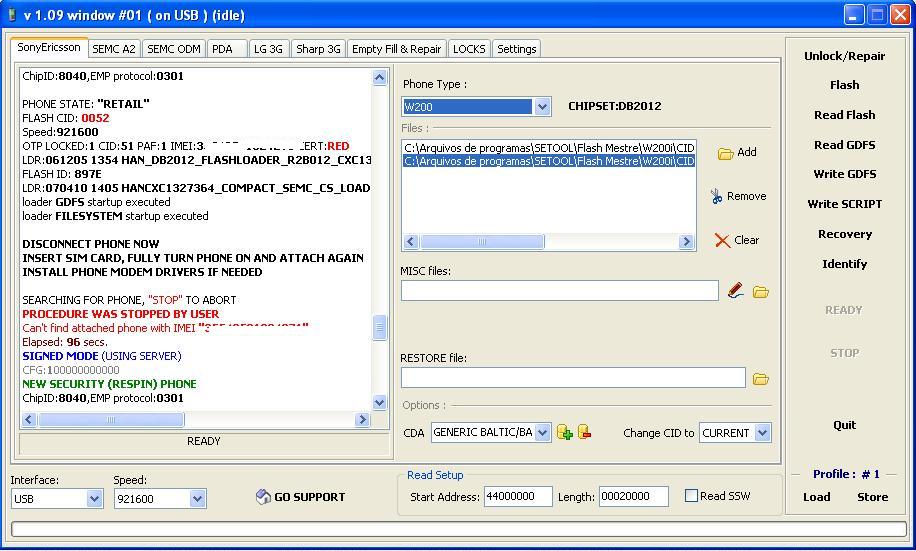The width and height of the screenshot is (916, 551).
Task: Click the GO SUPPORT link
Action: (x=310, y=497)
